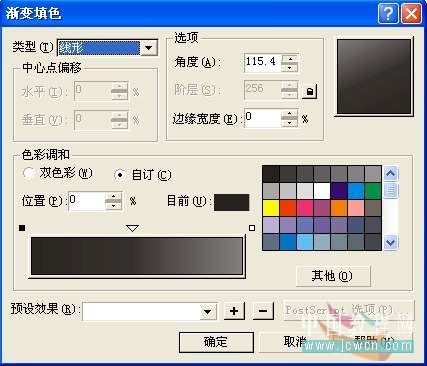Pick the orange palette swatch
Screen dimensions: 427x366
coord(339,208)
